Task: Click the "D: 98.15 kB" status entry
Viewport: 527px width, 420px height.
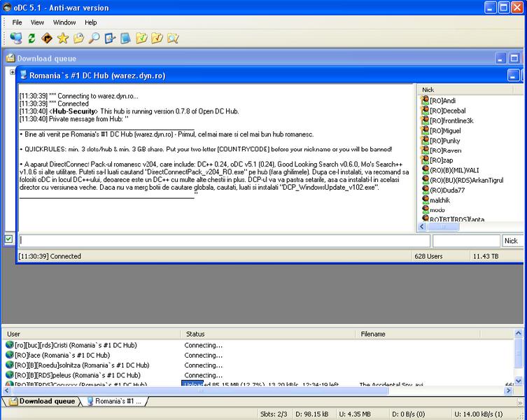Action: coord(312,414)
